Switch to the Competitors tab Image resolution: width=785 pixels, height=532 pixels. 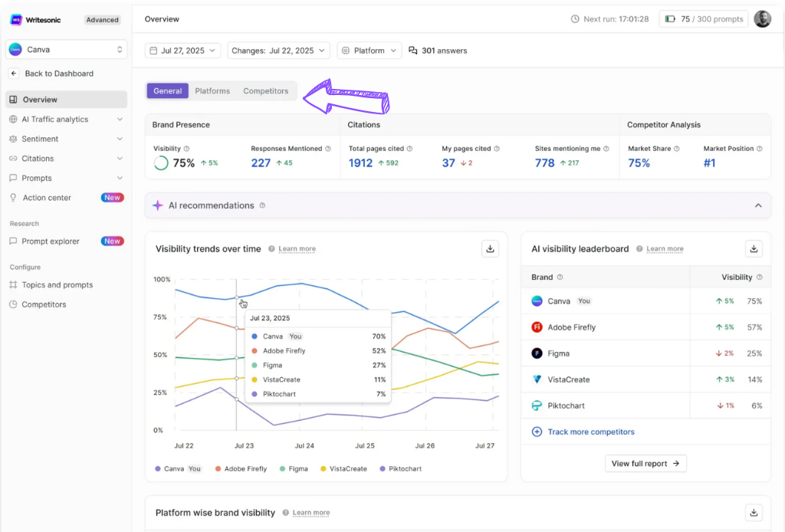coord(265,90)
